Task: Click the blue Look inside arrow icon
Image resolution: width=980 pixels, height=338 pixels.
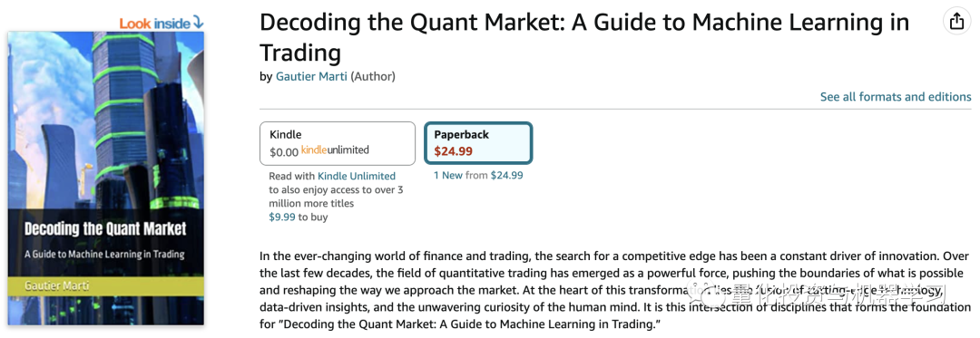Action: [198, 23]
